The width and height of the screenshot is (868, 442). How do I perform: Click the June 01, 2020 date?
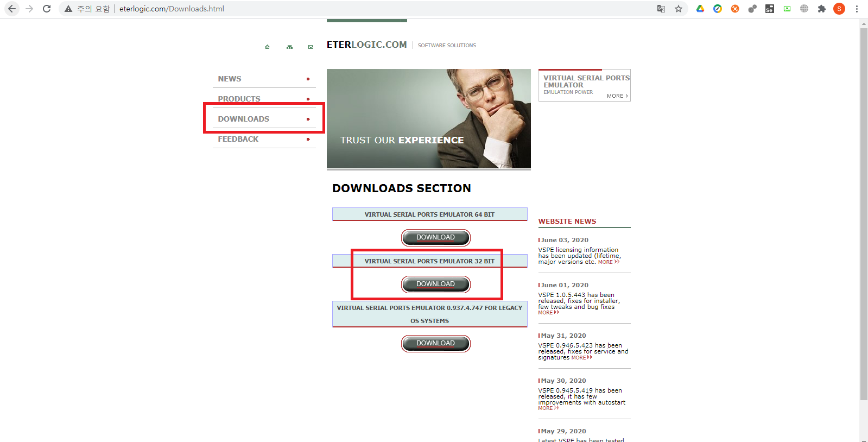565,285
